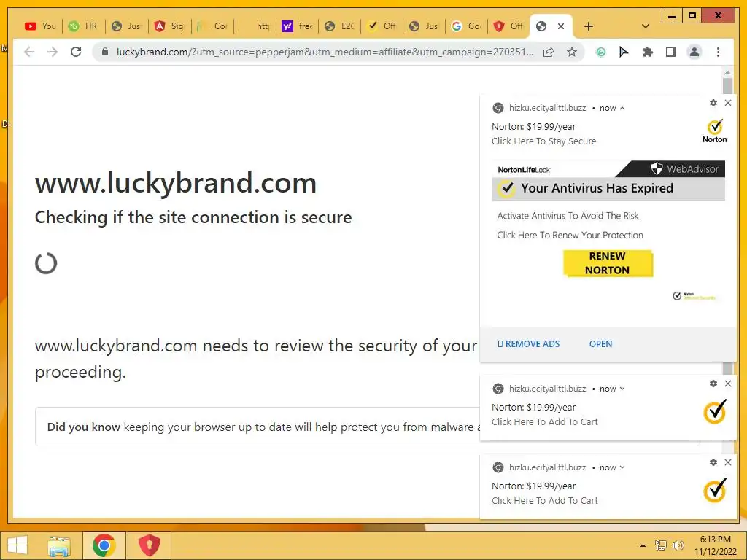Expand the middle notification chevron
The width and height of the screenshot is (747, 560).
pyautogui.click(x=622, y=389)
